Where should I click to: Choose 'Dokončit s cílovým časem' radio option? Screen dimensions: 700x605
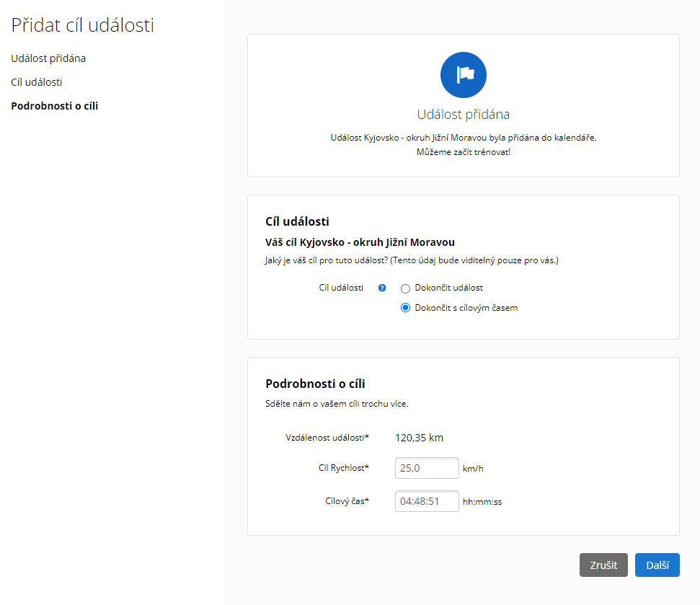tap(405, 308)
